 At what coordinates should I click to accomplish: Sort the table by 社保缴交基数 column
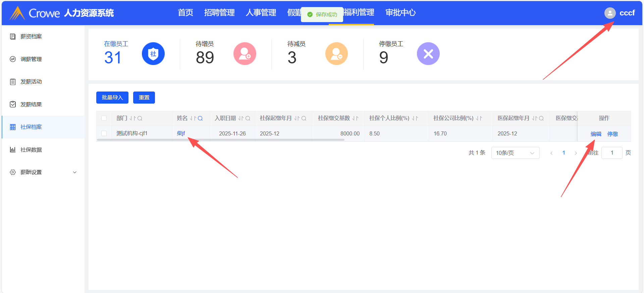coord(355,118)
